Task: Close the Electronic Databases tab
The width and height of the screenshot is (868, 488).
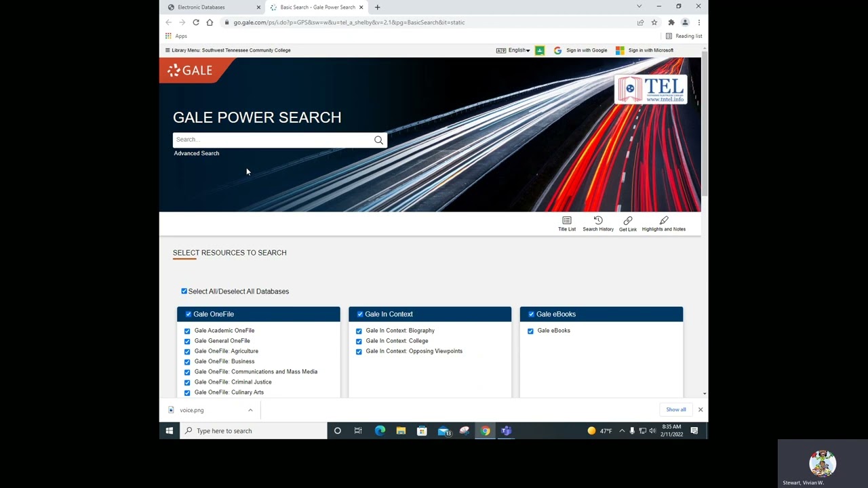Action: coord(258,7)
